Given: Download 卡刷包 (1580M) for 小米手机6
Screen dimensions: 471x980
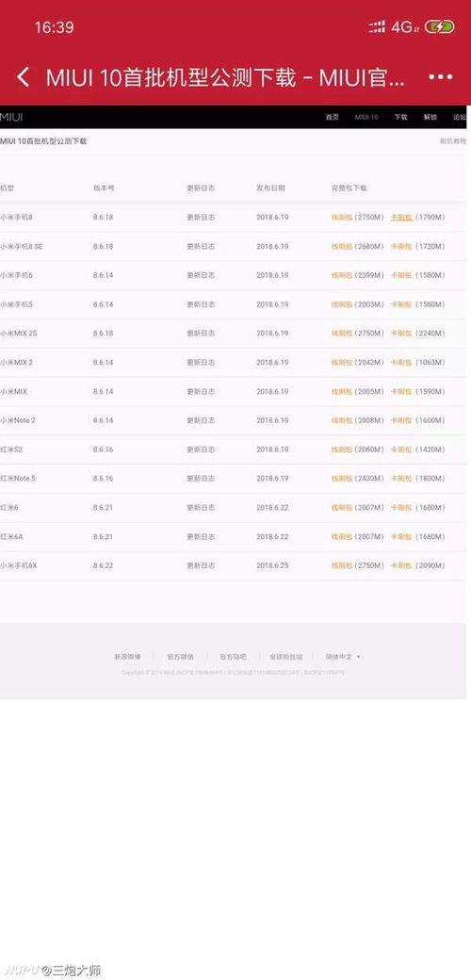Looking at the screenshot, I should [401, 275].
